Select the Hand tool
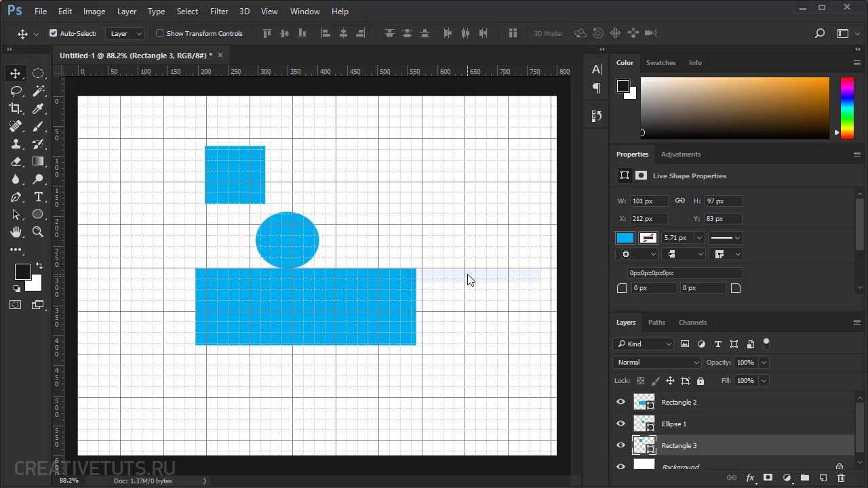868x488 pixels. point(16,232)
